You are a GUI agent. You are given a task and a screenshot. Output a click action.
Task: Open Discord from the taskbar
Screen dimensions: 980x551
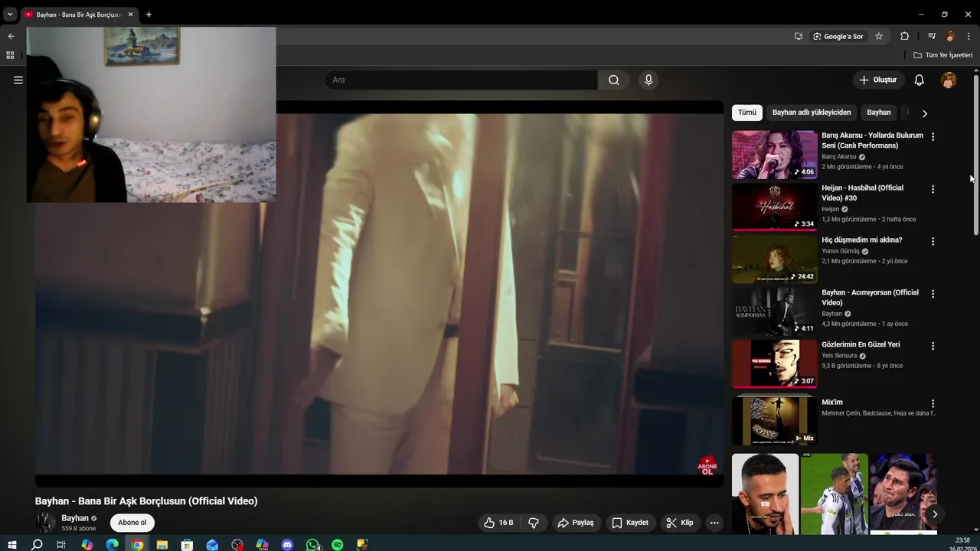(287, 545)
